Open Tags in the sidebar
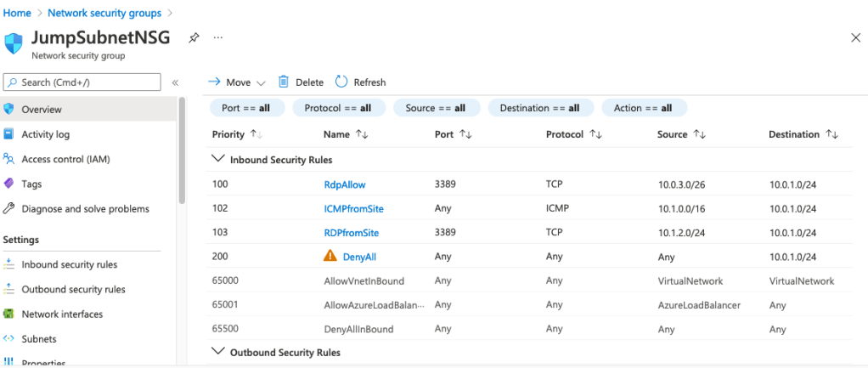The image size is (868, 368). tap(31, 184)
